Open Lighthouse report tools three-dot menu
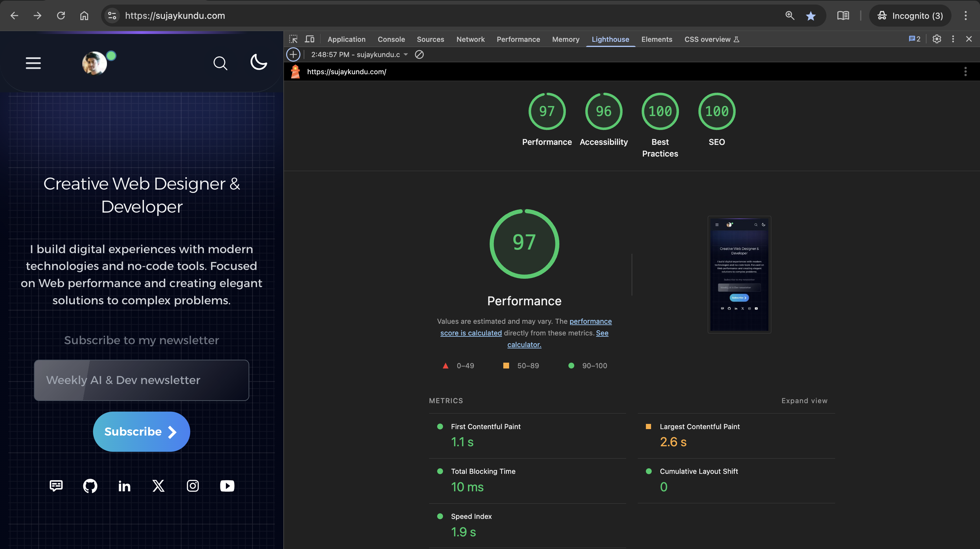Screen dimensions: 980x549 coord(965,72)
